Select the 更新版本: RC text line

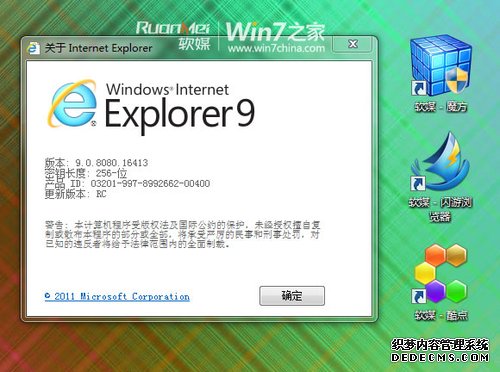tap(76, 194)
